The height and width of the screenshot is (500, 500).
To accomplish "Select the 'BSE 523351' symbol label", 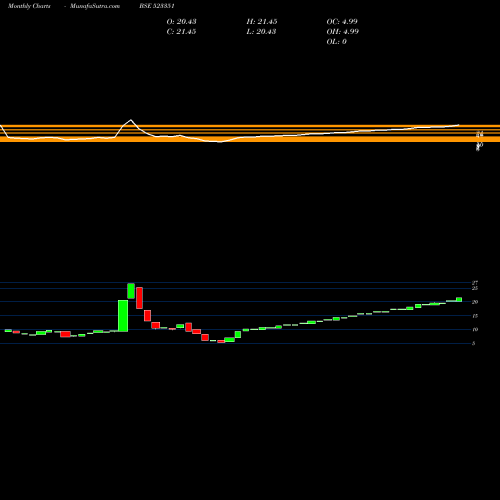I will pyautogui.click(x=157, y=6).
